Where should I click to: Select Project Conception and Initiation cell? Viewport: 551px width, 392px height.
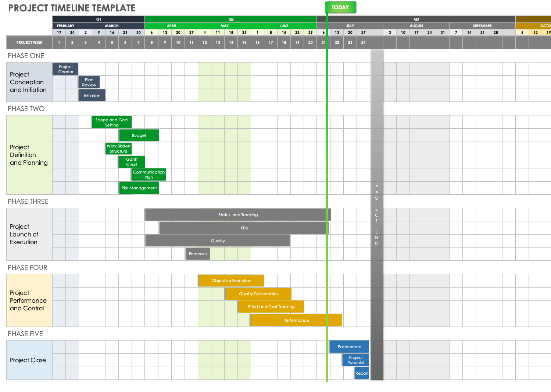click(29, 82)
